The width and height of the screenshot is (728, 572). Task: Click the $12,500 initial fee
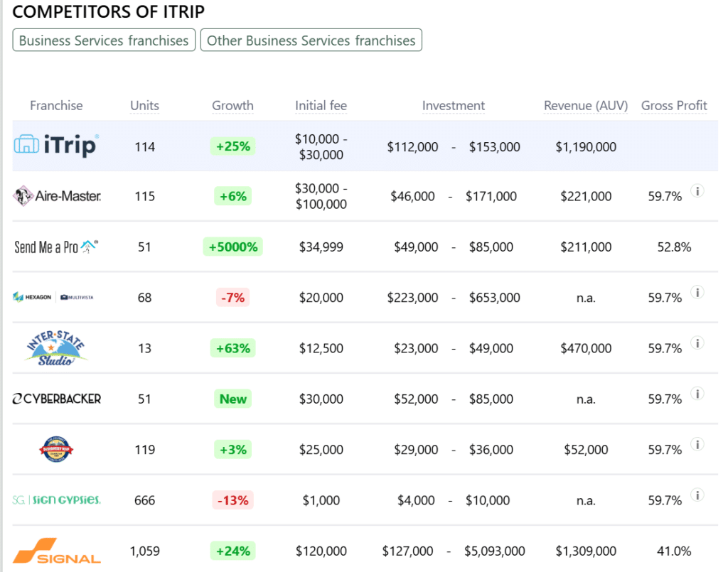point(321,348)
